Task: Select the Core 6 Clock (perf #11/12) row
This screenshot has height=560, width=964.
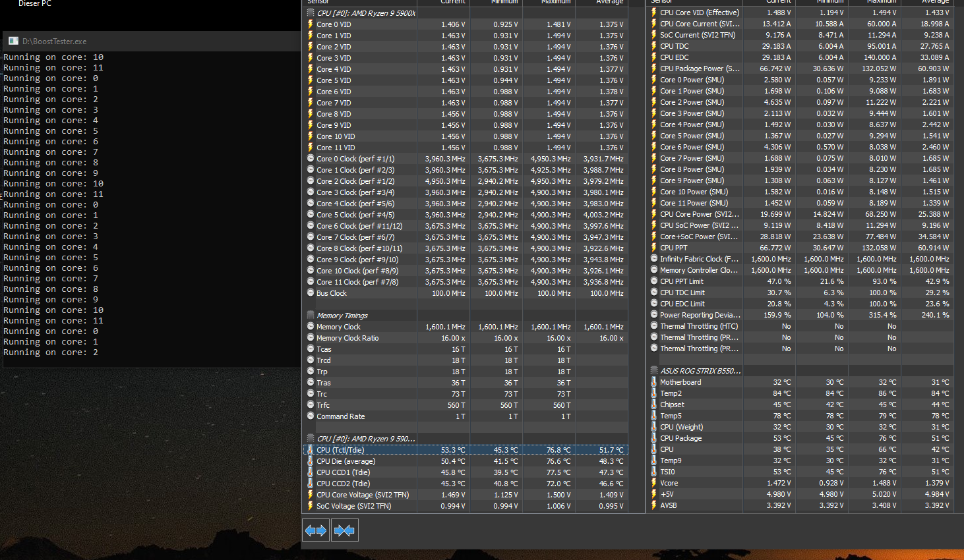Action: click(x=466, y=226)
